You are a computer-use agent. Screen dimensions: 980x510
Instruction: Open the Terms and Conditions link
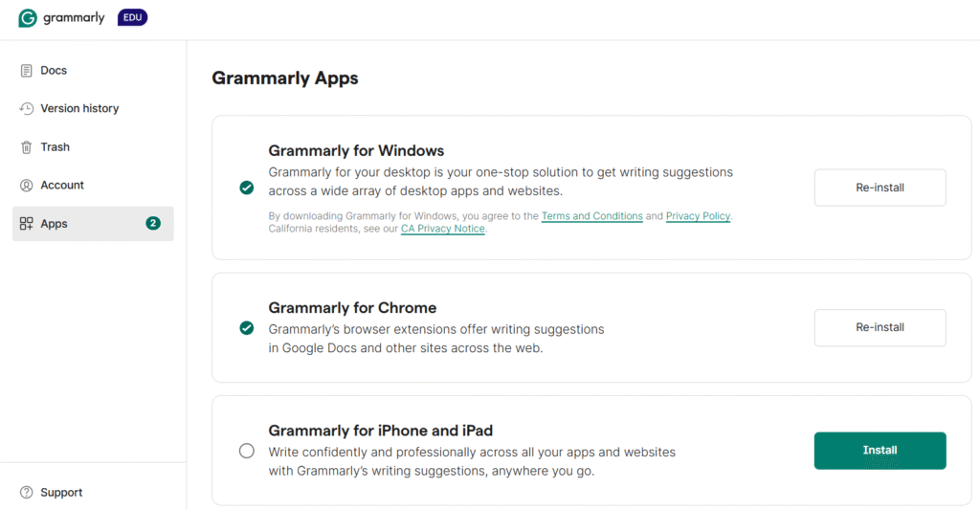point(591,216)
